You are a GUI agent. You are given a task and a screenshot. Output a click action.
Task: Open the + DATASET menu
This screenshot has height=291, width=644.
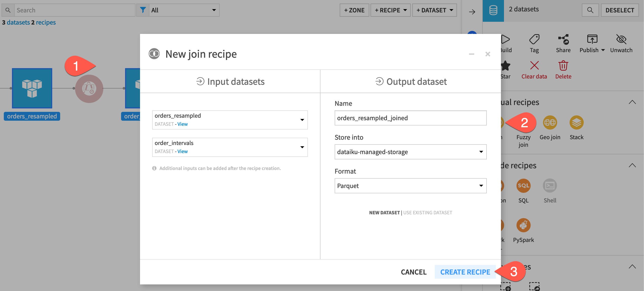pos(434,10)
